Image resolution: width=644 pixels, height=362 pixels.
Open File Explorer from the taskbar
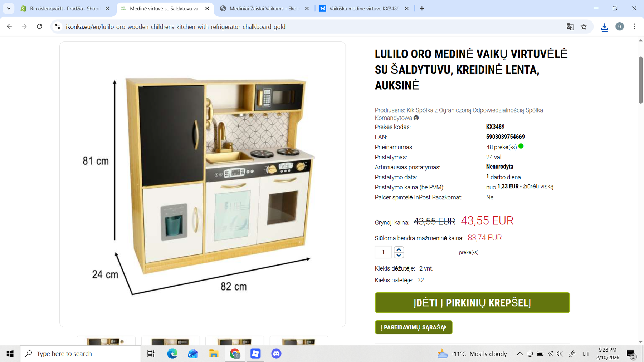pos(214,354)
